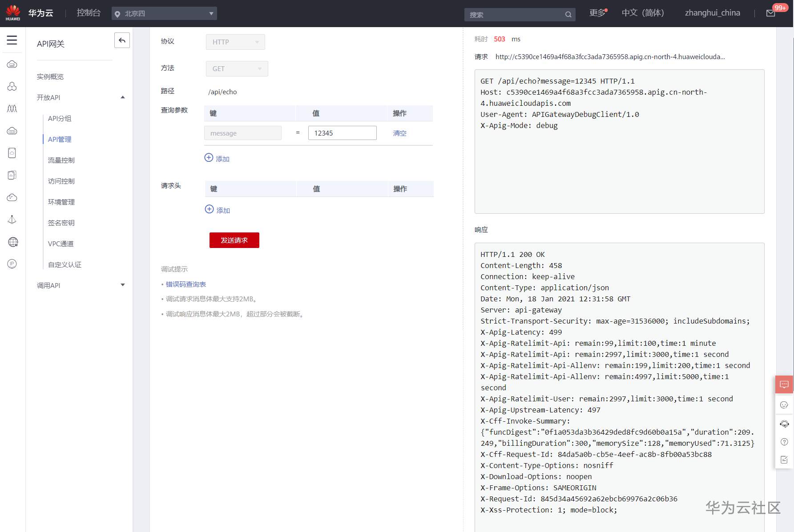
Task: Select 自定义认证 menu item
Action: [64, 264]
